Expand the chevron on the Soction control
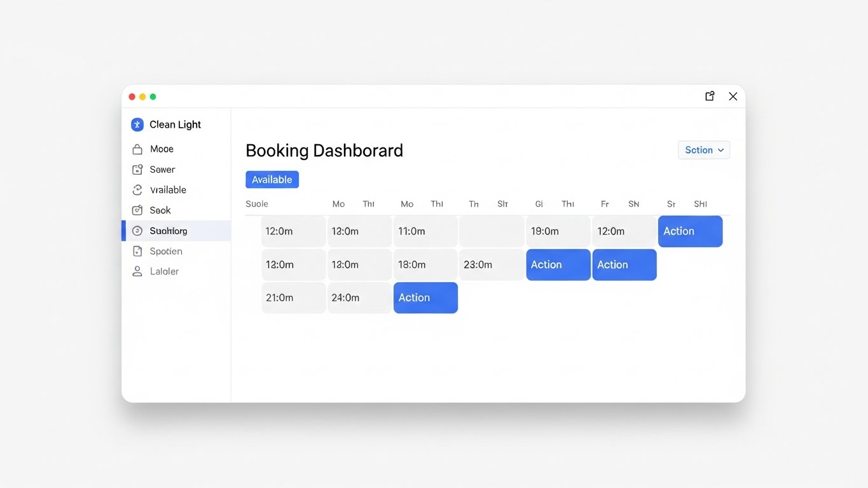Image resolution: width=868 pixels, height=488 pixels. coord(721,150)
